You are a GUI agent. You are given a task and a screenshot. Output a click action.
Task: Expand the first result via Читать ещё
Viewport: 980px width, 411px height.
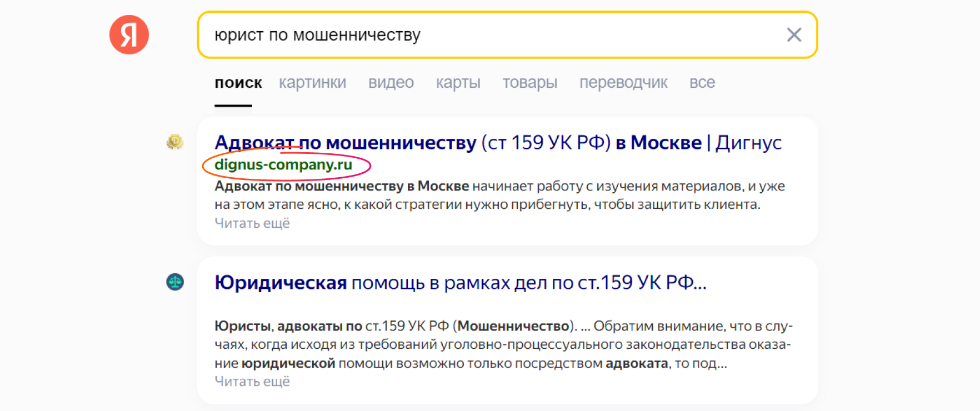(252, 223)
